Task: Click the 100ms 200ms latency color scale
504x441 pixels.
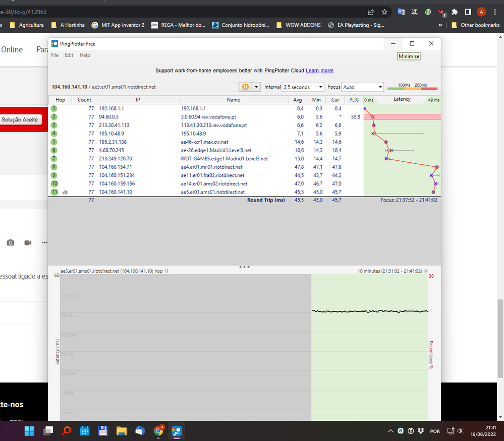Action: point(412,87)
